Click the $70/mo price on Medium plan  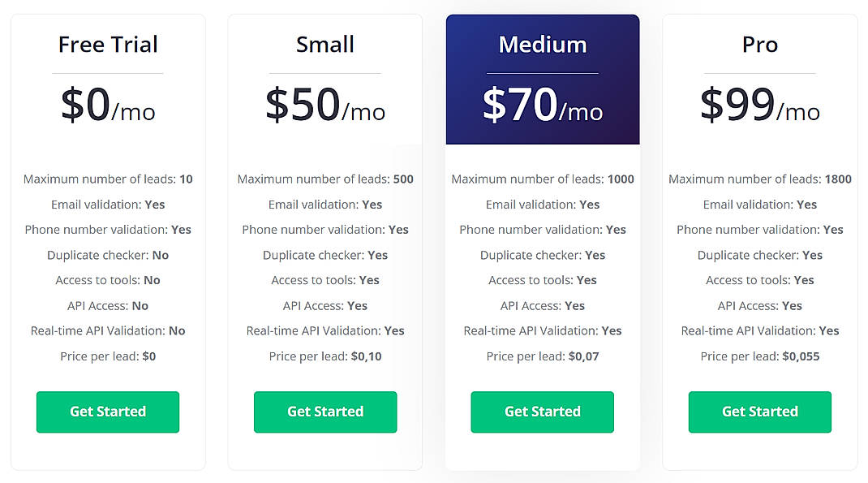[542, 106]
